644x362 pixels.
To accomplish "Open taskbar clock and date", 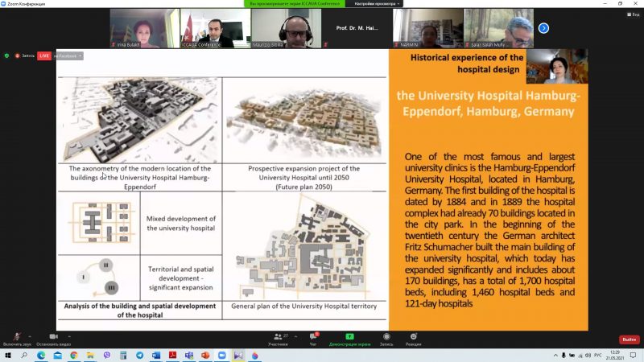I will pyautogui.click(x=614, y=355).
